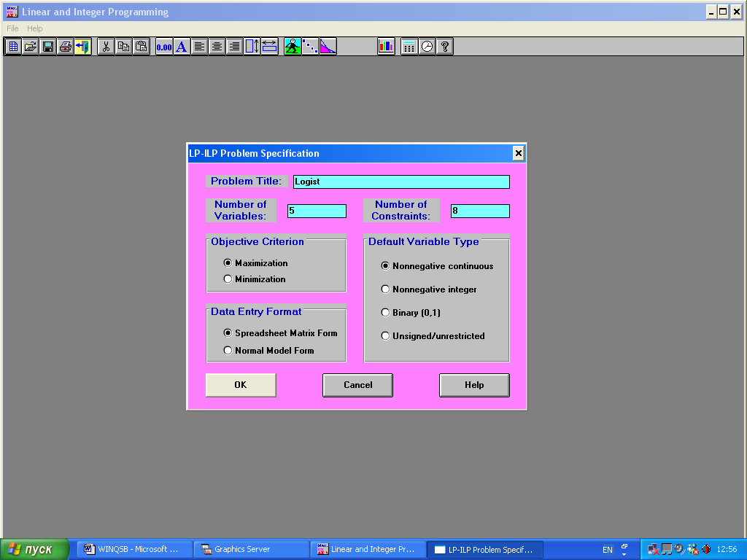Choose Spreadsheet Matrix Form entry format
747x560 pixels.
[280, 332]
